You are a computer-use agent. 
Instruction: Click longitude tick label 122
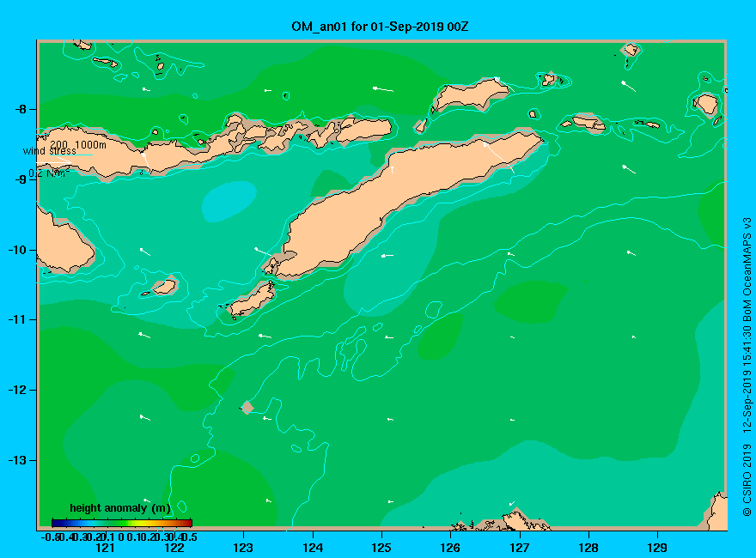coord(174,548)
